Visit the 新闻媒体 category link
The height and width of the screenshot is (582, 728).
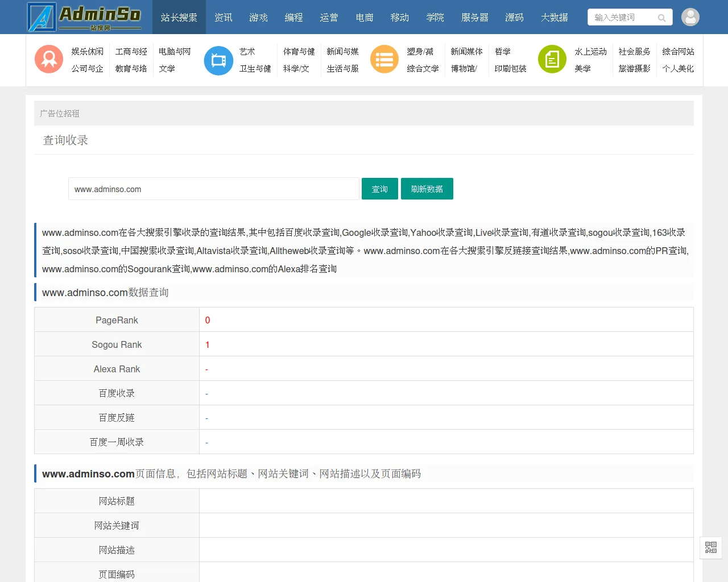click(x=466, y=51)
